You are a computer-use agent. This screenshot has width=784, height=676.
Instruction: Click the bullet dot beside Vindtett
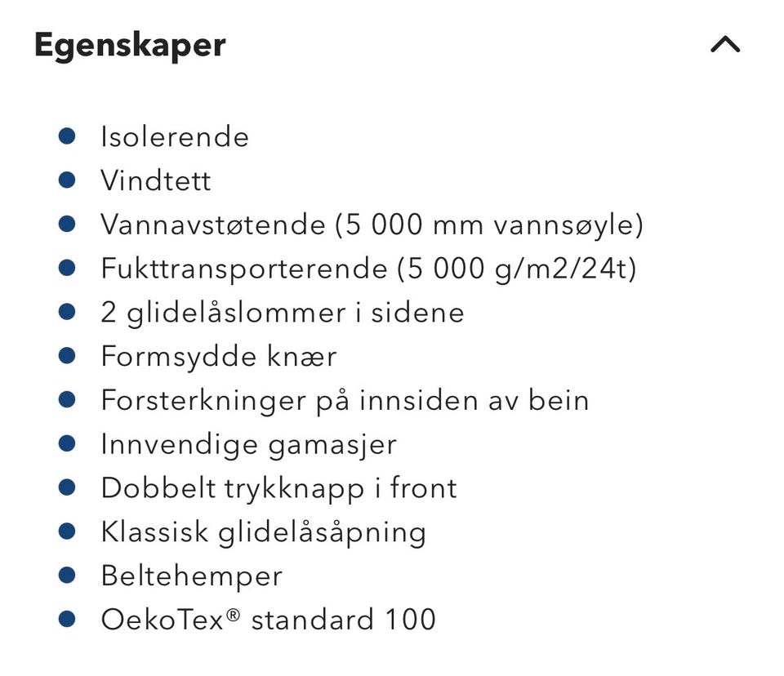68,180
